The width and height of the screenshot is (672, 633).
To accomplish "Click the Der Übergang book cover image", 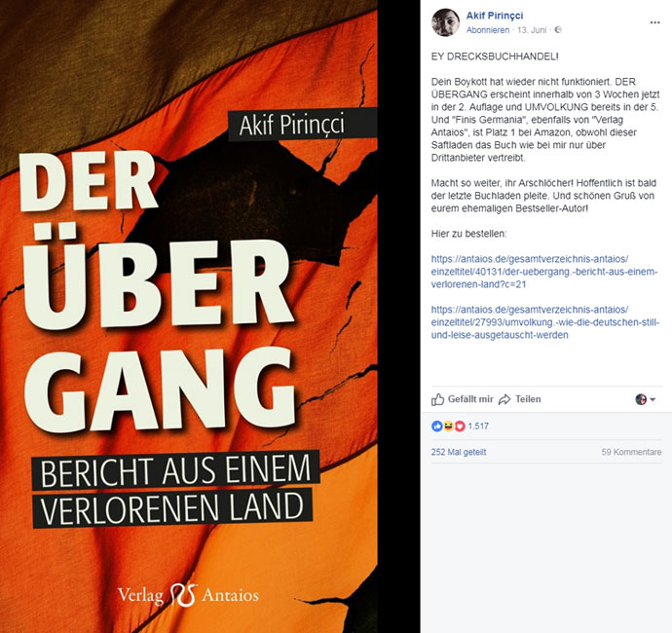I will pyautogui.click(x=189, y=316).
